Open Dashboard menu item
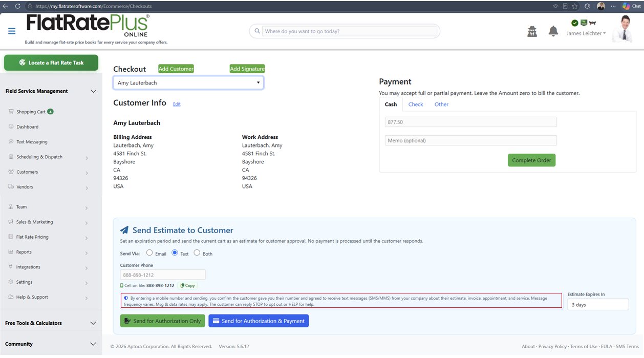 (27, 127)
